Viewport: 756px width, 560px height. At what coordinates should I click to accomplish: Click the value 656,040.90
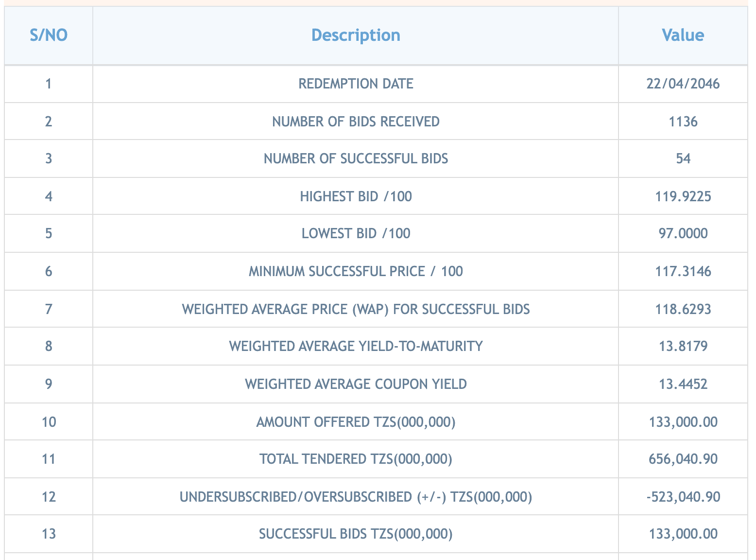pyautogui.click(x=683, y=459)
